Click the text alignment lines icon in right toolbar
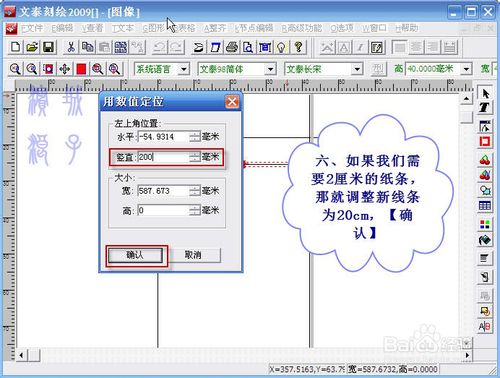The image size is (500, 378). tap(485, 258)
